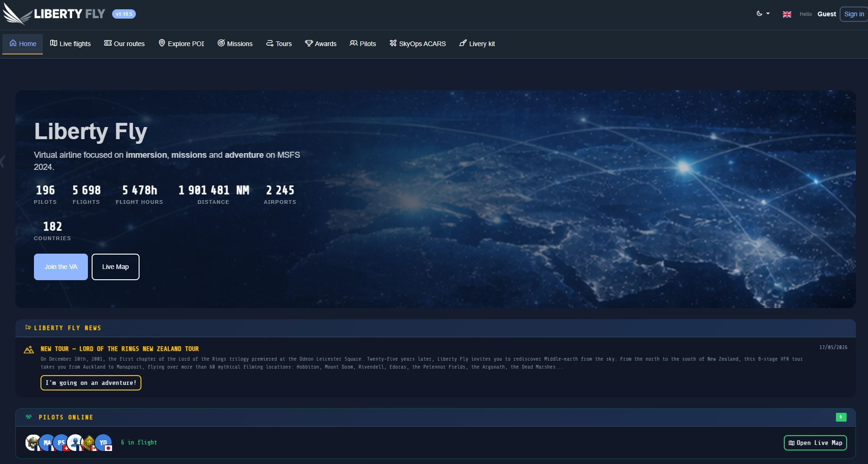Open the Explore POI menu item
The height and width of the screenshot is (464, 868).
click(x=181, y=44)
